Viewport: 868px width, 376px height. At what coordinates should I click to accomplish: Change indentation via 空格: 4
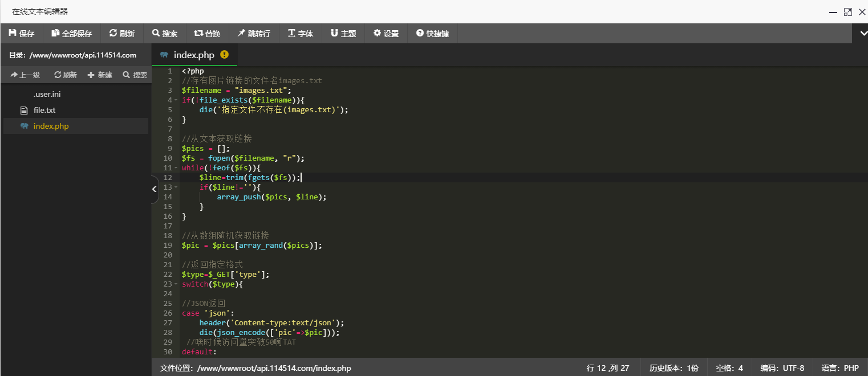click(x=729, y=368)
